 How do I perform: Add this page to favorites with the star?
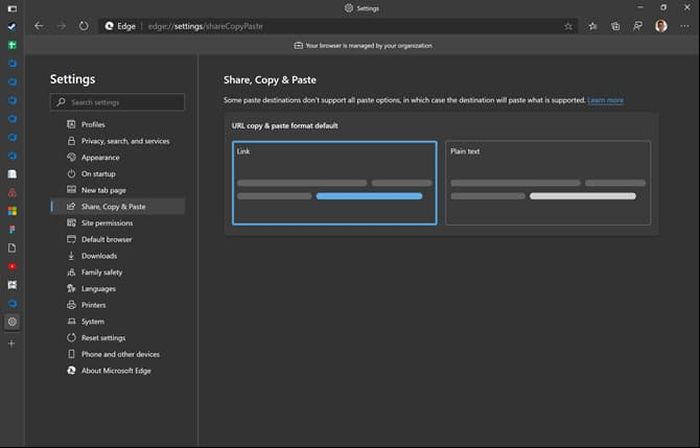(568, 26)
